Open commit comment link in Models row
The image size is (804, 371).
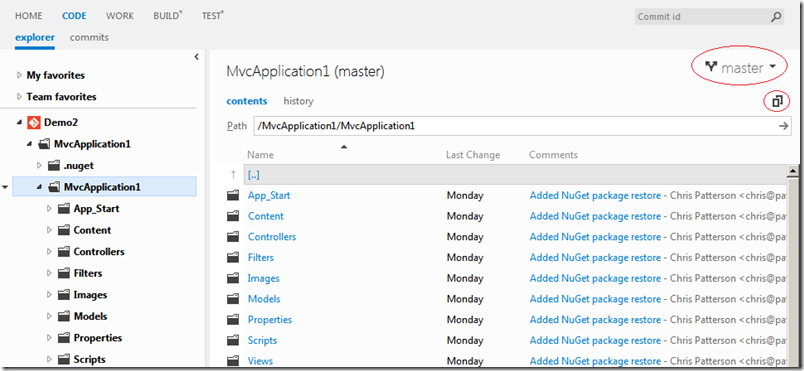click(595, 299)
